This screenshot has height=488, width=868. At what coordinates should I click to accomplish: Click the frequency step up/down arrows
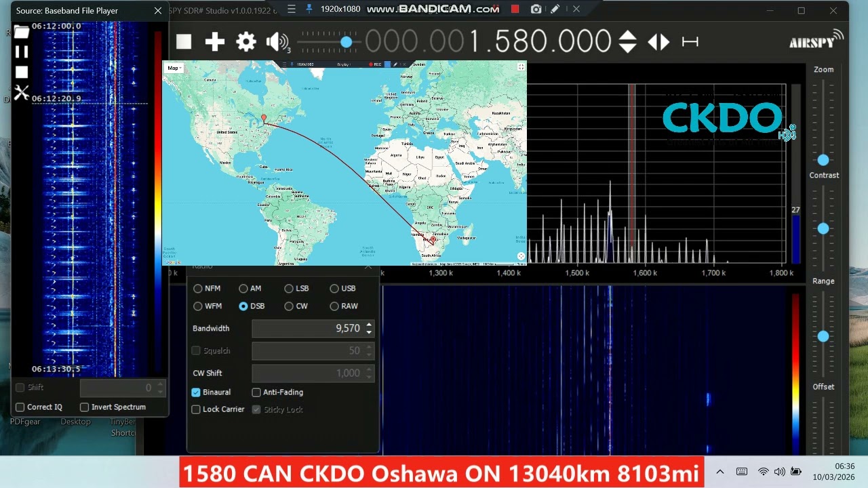click(x=628, y=42)
